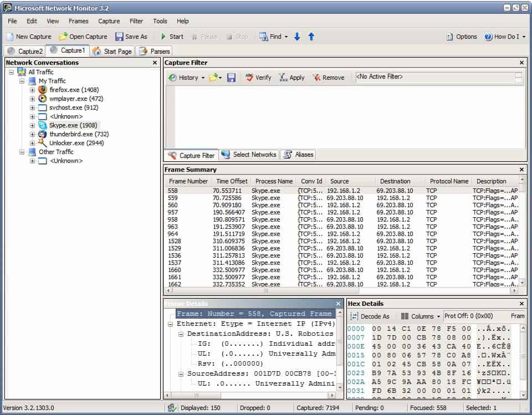The width and height of the screenshot is (532, 415).
Task: Close the Network Conversations pane
Action: [x=155, y=63]
